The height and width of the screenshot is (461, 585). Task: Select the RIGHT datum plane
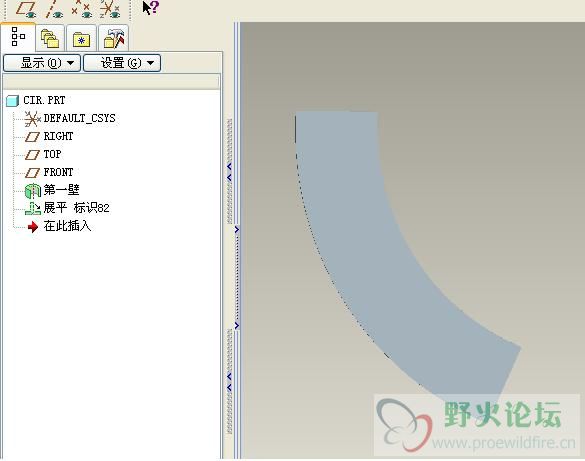[58, 136]
